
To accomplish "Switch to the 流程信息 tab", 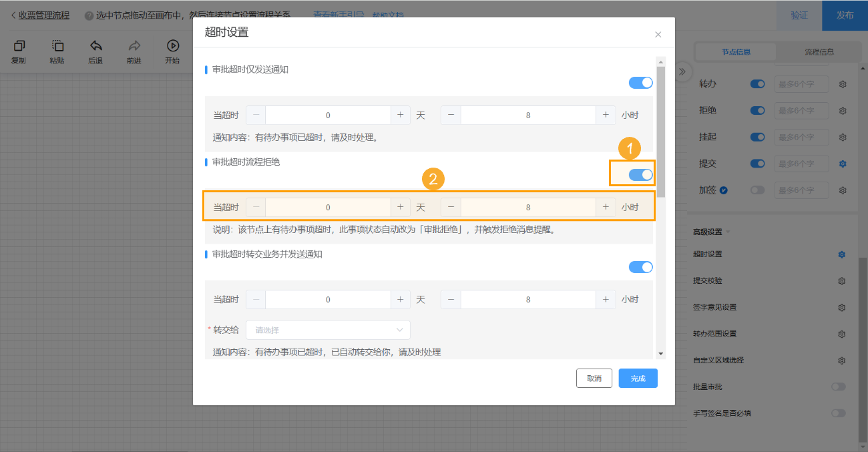I will tap(817, 51).
